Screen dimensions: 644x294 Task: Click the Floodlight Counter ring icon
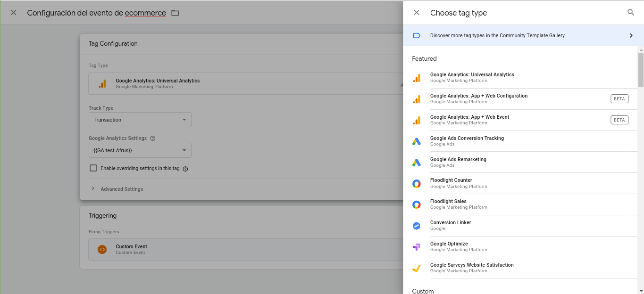point(417,184)
